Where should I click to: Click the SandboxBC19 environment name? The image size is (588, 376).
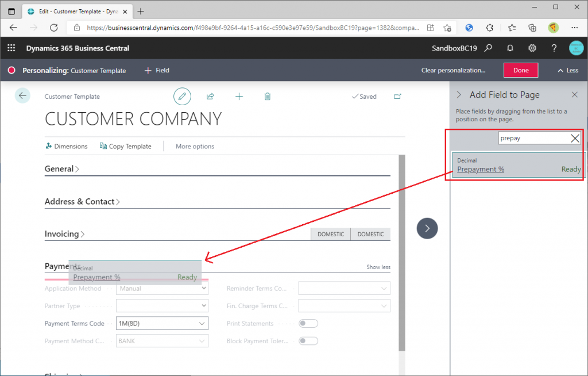click(x=454, y=48)
